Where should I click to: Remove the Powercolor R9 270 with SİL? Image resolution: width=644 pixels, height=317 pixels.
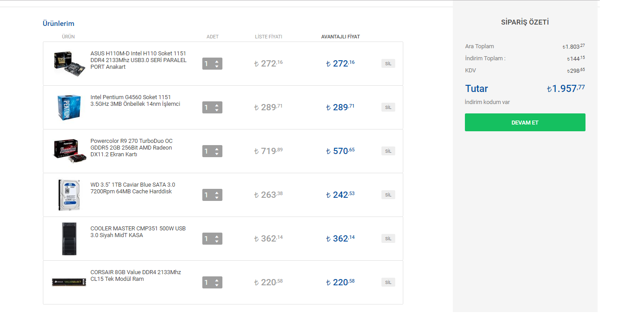pos(388,151)
